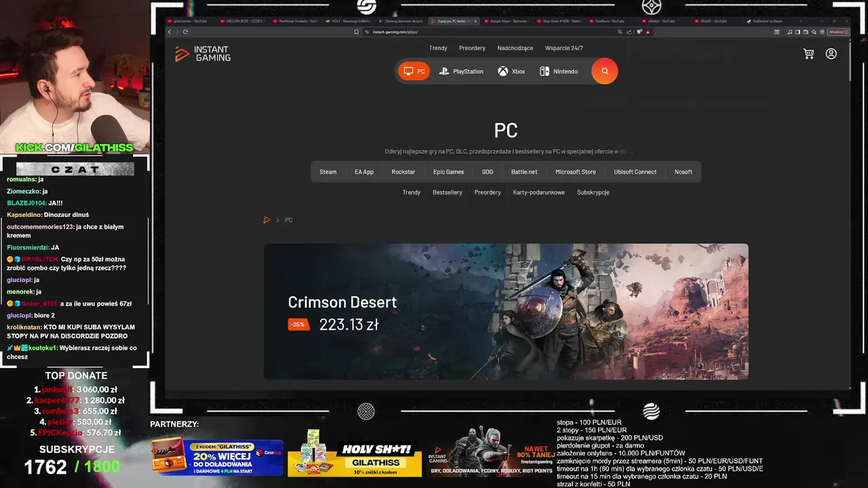
Task: Filter by Steam platform
Action: click(x=328, y=172)
